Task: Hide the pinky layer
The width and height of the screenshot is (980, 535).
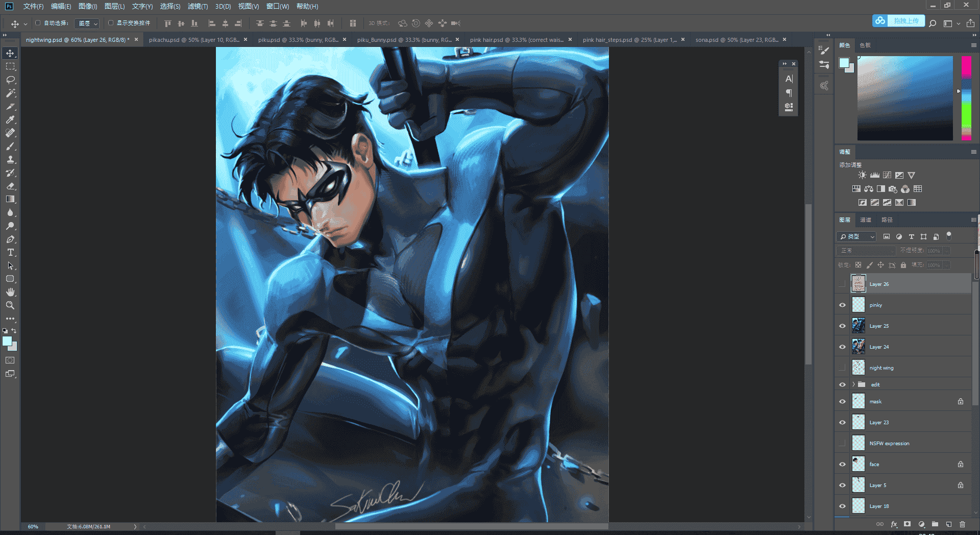Action: pyautogui.click(x=842, y=305)
